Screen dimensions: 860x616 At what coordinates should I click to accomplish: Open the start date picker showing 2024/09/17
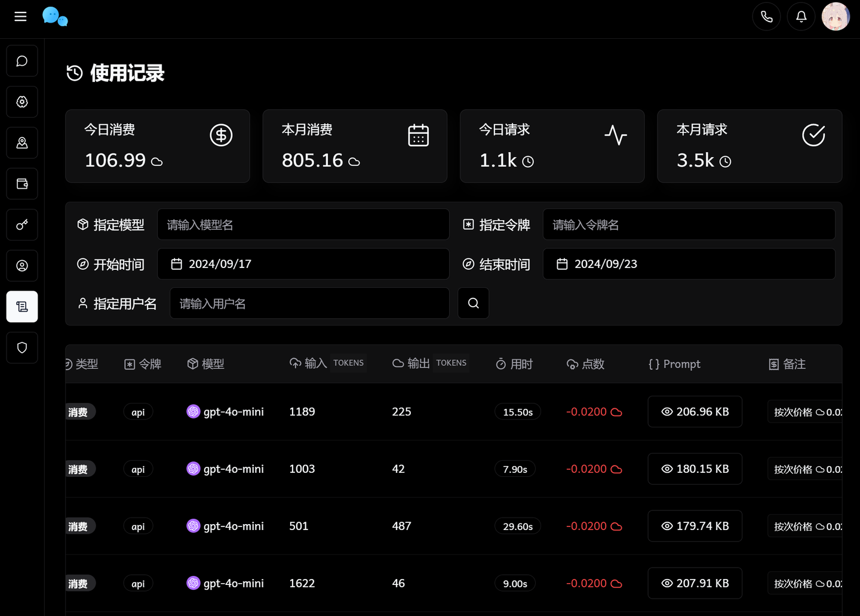(x=303, y=264)
